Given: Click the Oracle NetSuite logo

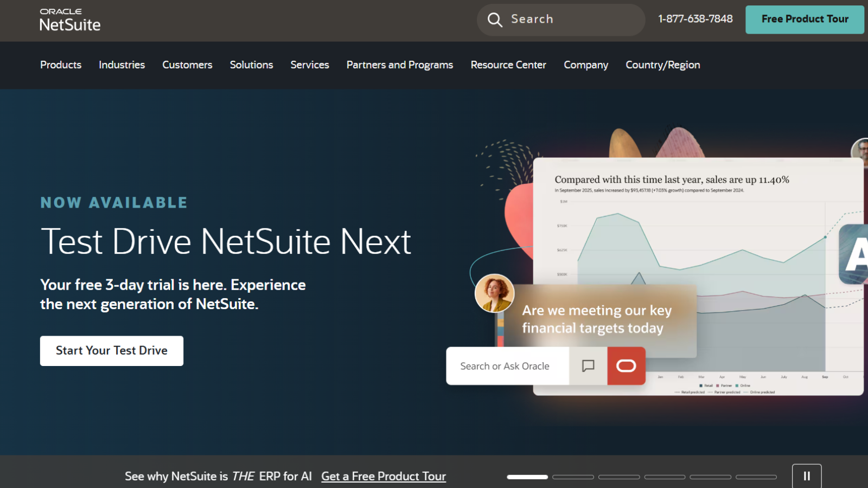Looking at the screenshot, I should [70, 20].
